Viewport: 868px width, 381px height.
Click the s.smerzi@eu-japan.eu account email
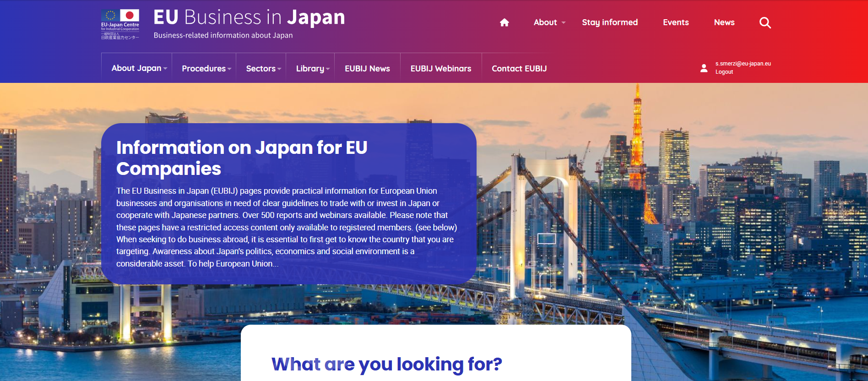[x=743, y=64]
